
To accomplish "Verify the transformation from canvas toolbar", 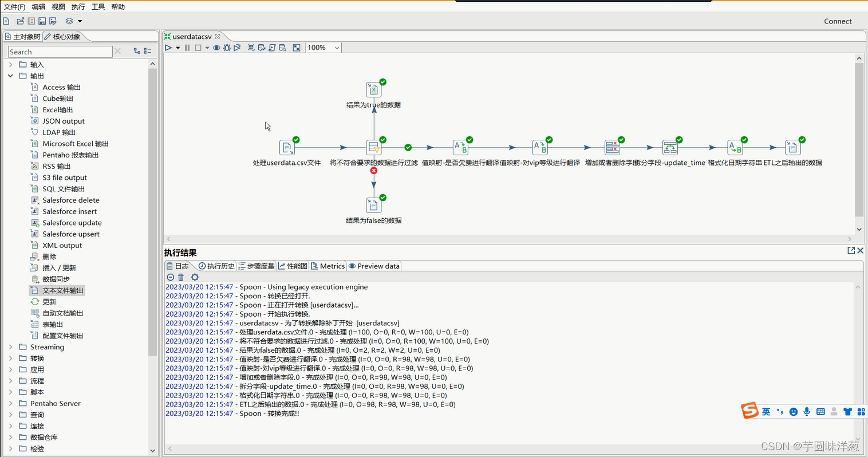I will [x=251, y=48].
